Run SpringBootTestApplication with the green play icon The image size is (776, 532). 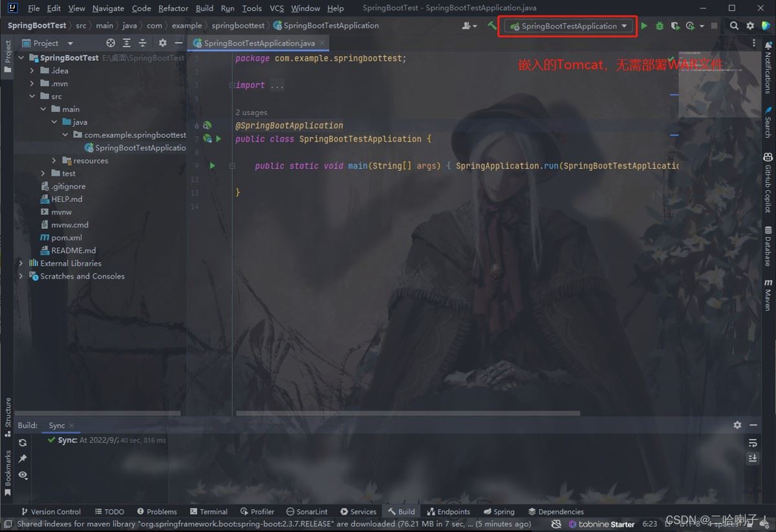click(x=644, y=26)
